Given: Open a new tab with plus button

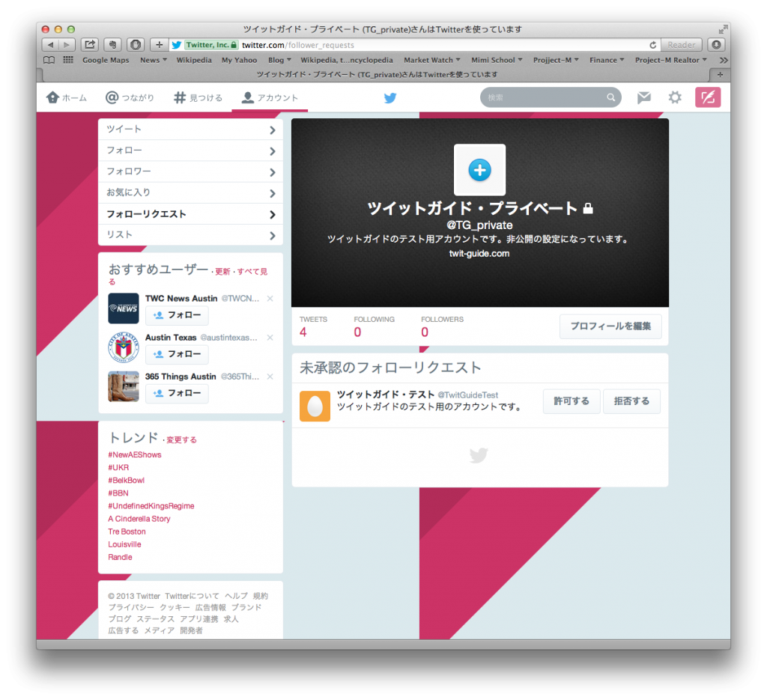Looking at the screenshot, I should click(x=720, y=75).
